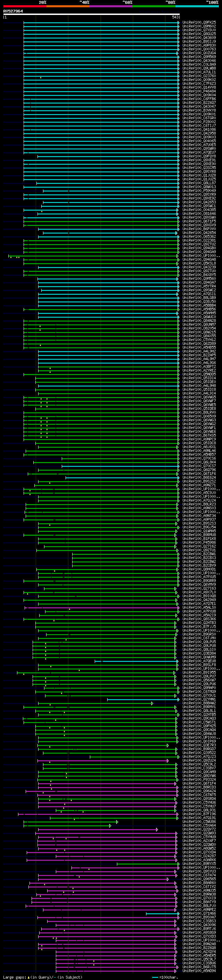Select hit UniRef100_O24287
The width and height of the screenshot is (222, 980).
(199, 856)
